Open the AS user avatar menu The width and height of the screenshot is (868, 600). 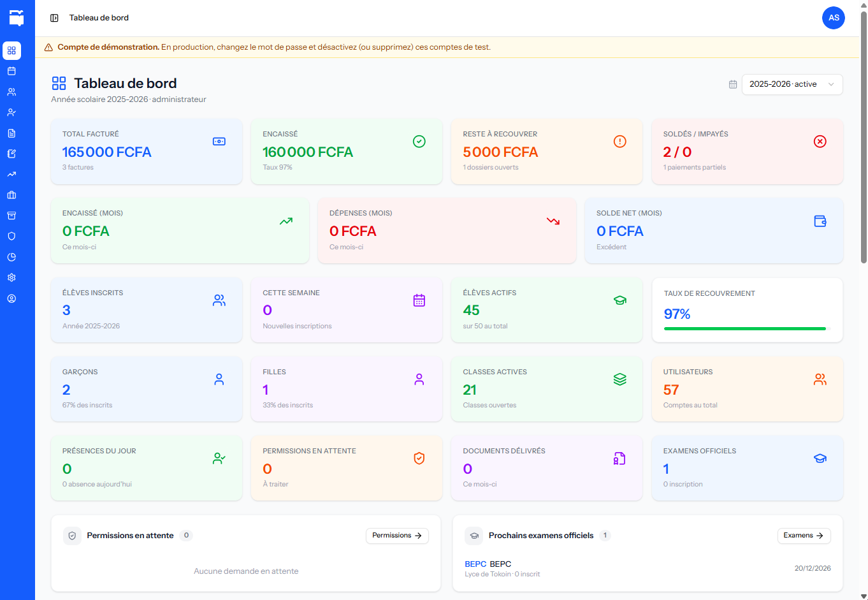point(834,18)
